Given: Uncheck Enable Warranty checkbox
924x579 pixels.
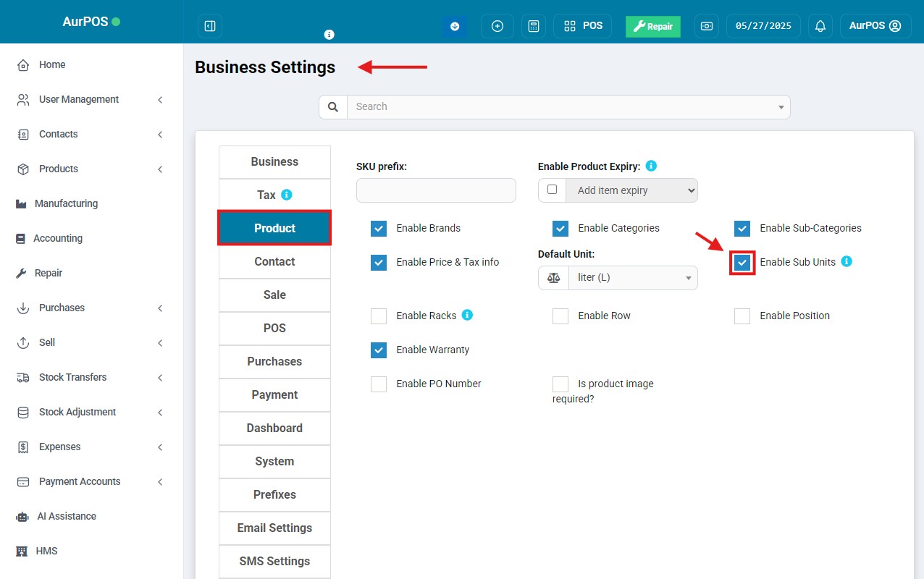Looking at the screenshot, I should [379, 350].
